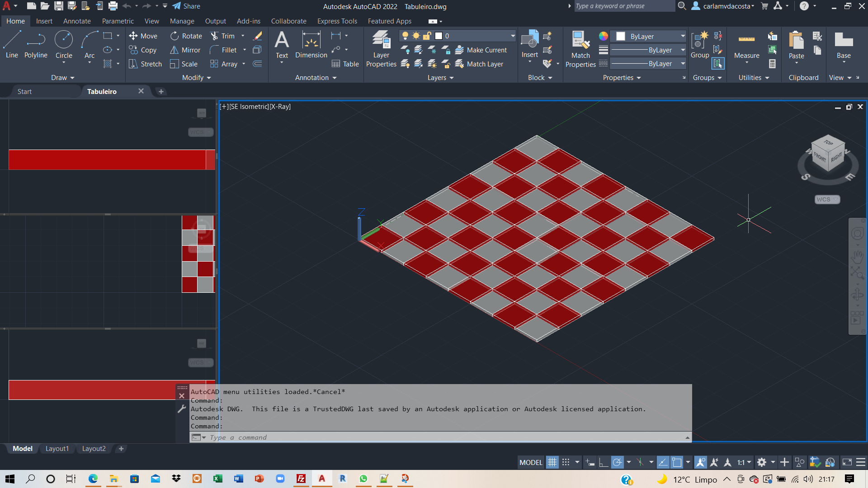Select the Polyline tool
The width and height of the screenshot is (868, 488).
click(36, 45)
